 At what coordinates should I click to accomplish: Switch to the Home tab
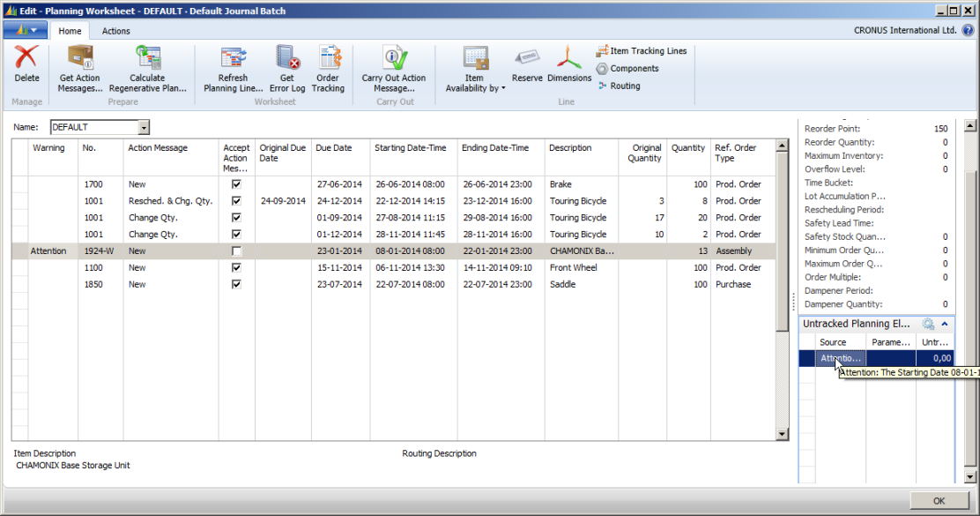70,31
